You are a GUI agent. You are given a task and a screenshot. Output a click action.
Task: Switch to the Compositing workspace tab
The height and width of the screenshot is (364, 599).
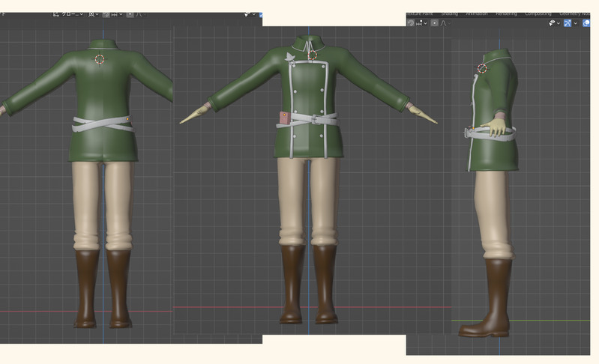point(538,14)
